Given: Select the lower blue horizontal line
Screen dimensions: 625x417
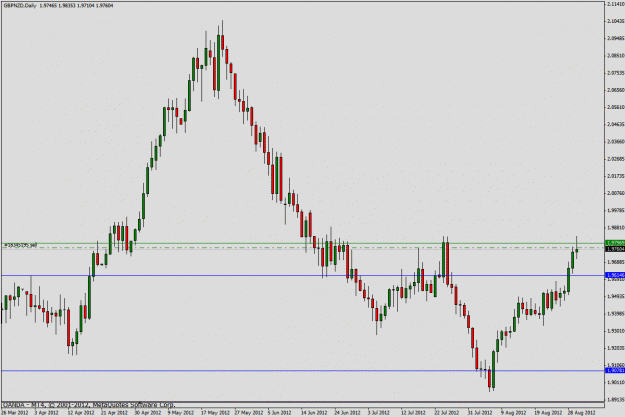Looking at the screenshot, I should 303,370.
